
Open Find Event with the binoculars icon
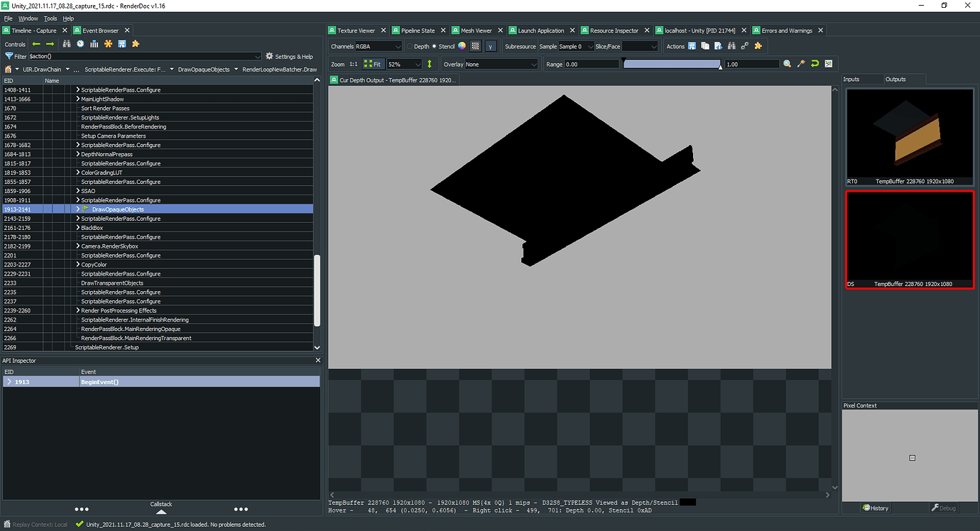(66, 44)
